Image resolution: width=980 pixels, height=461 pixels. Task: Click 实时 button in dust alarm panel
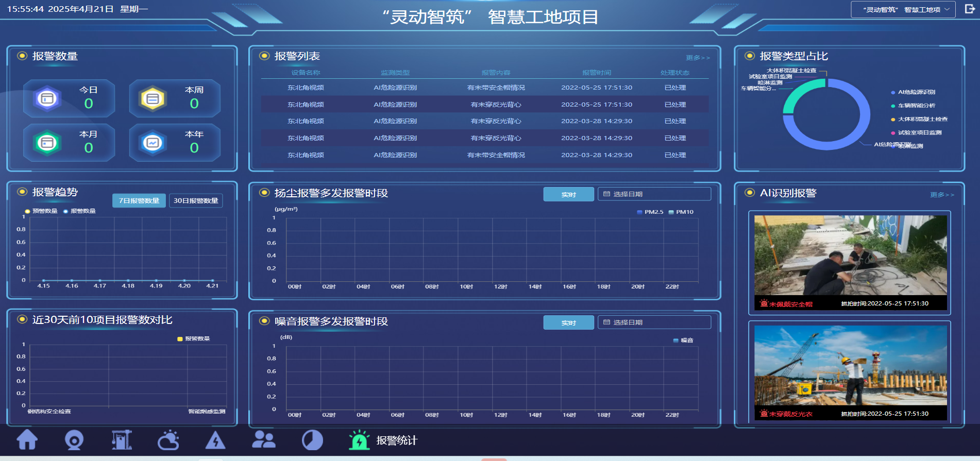pos(568,194)
